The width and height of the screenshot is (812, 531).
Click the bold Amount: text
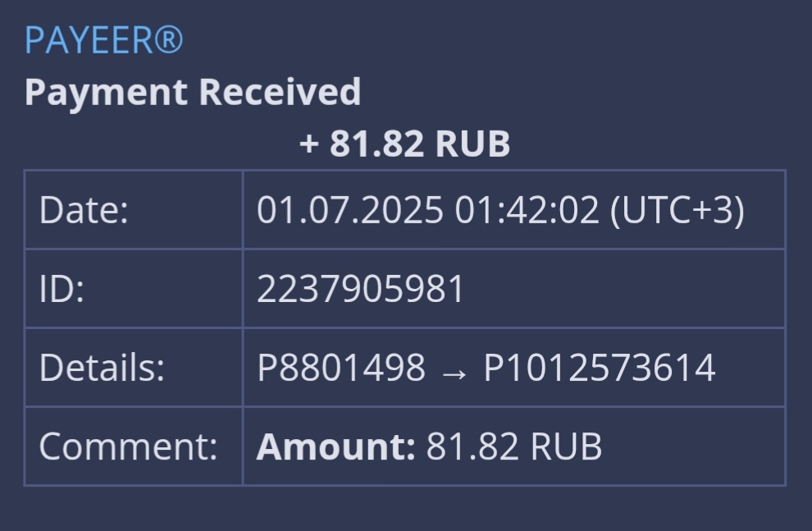(335, 446)
